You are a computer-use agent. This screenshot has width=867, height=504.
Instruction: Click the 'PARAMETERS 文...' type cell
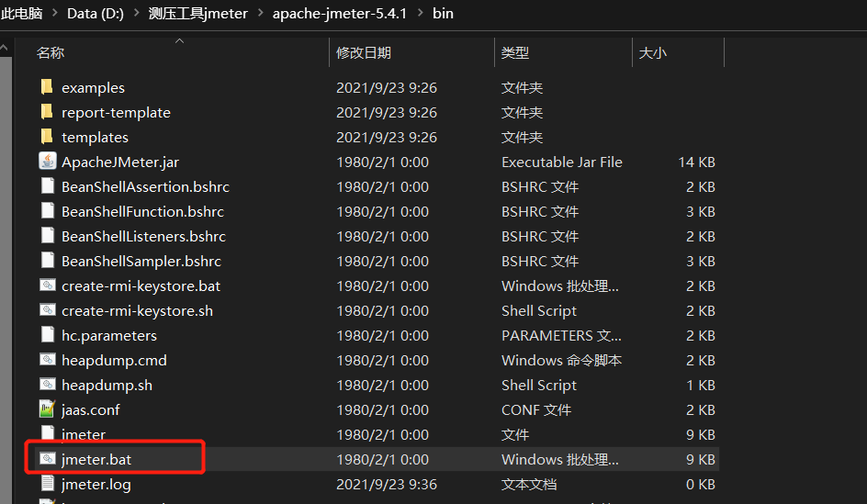click(x=561, y=335)
